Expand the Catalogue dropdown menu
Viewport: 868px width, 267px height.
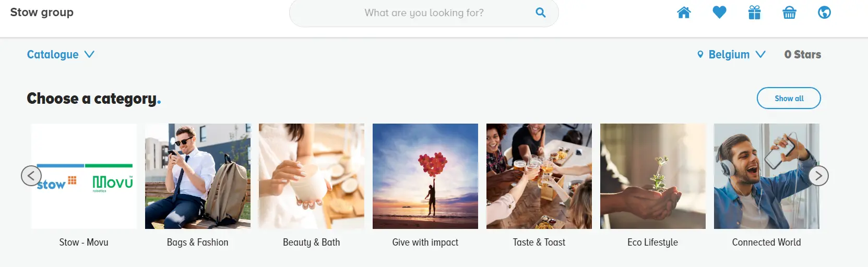[61, 54]
